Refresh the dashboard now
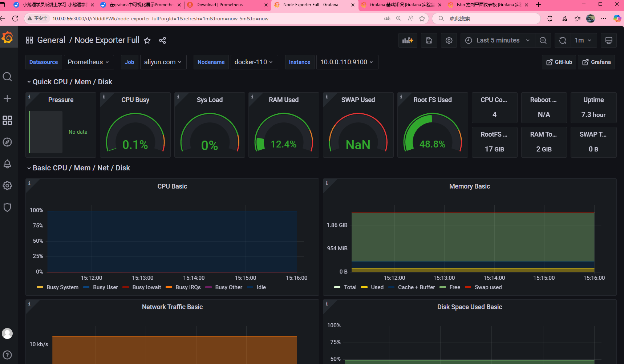 click(563, 40)
